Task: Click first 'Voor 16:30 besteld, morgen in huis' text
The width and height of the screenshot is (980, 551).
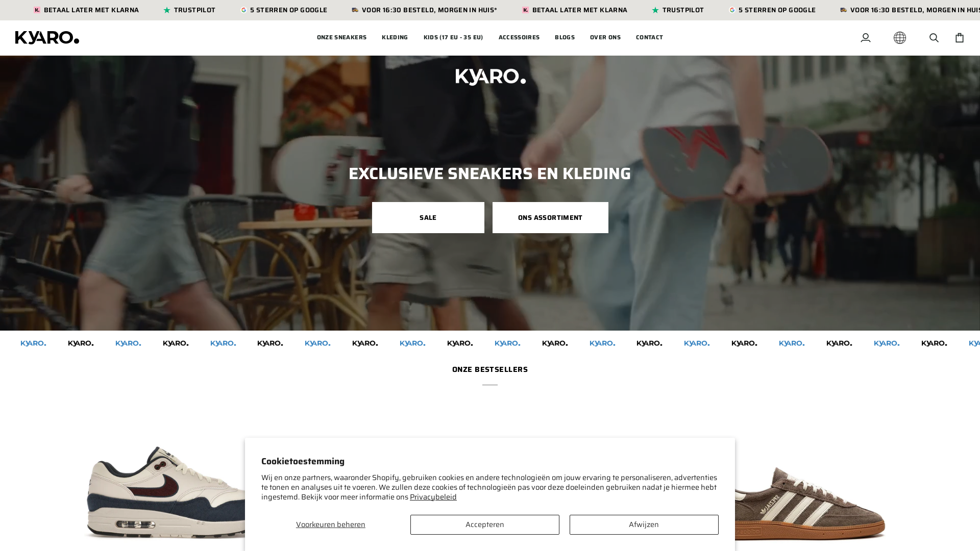Action: pyautogui.click(x=429, y=10)
